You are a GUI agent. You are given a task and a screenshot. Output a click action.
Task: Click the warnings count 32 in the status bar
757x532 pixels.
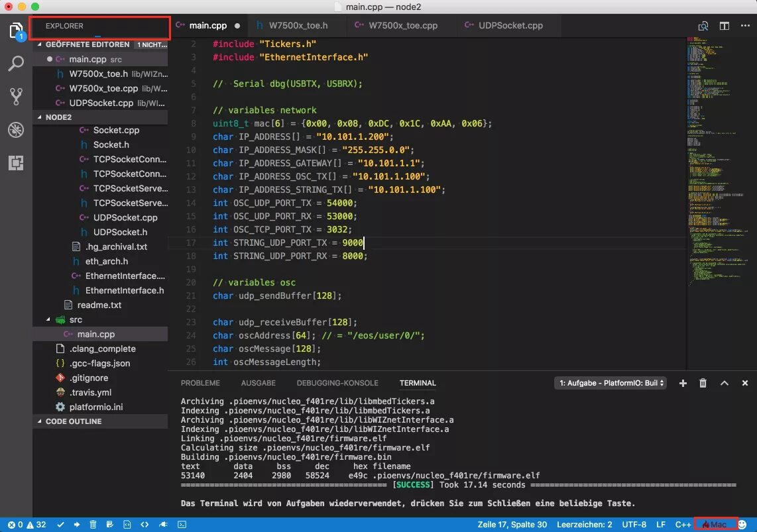36,524
